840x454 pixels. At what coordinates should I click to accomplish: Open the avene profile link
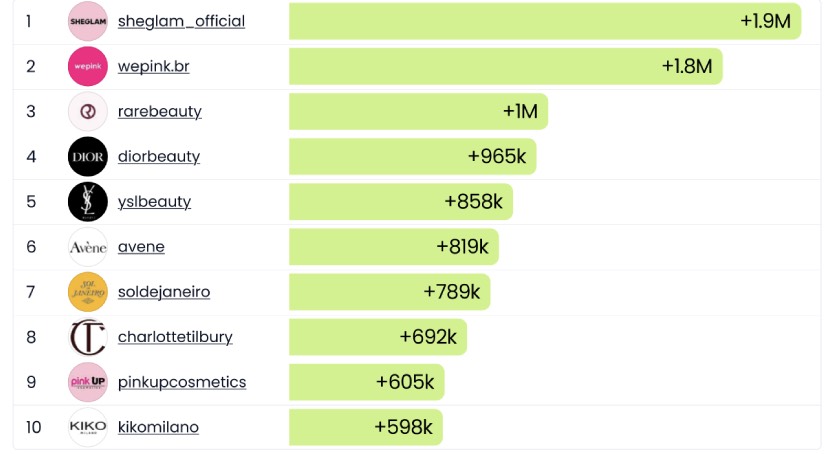[141, 246]
